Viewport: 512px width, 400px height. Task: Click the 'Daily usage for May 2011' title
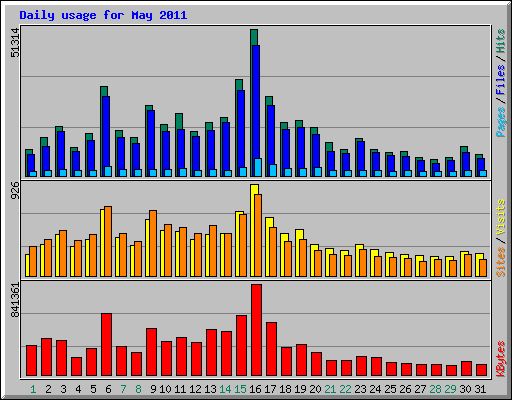103,15
